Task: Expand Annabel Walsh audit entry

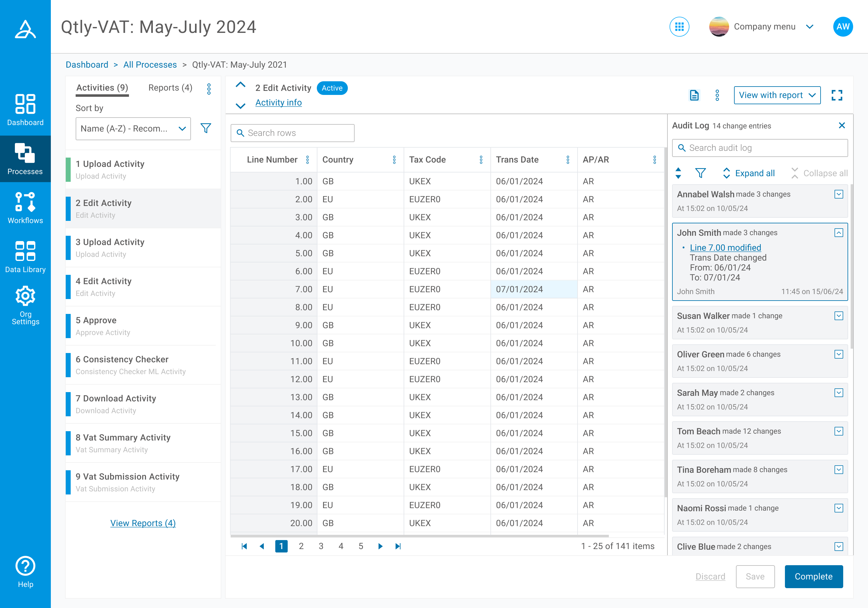Action: (839, 194)
